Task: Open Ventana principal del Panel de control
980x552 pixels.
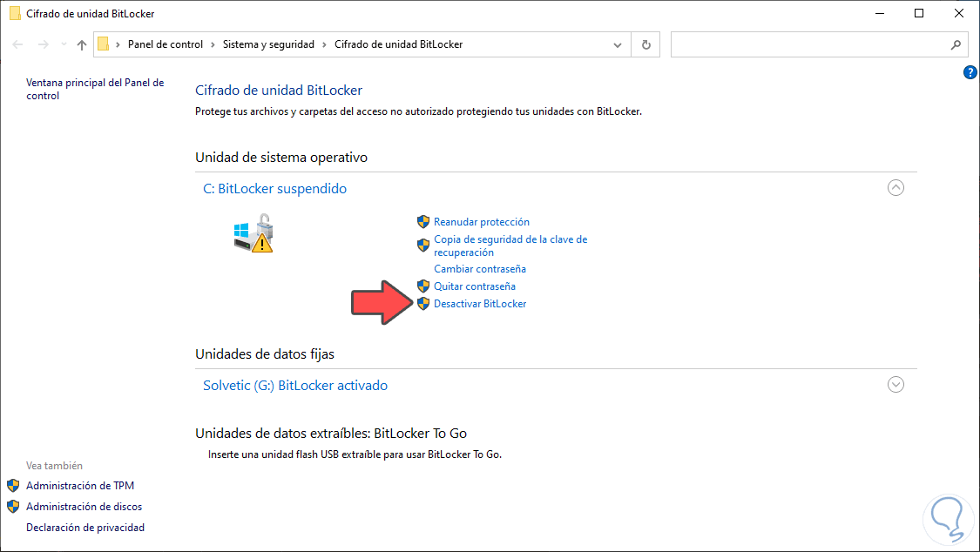Action: coord(95,89)
